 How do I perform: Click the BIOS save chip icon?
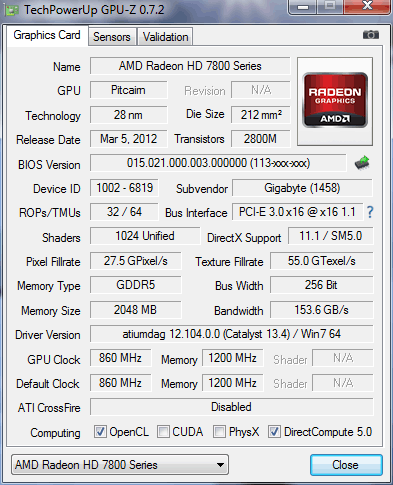pos(362,163)
